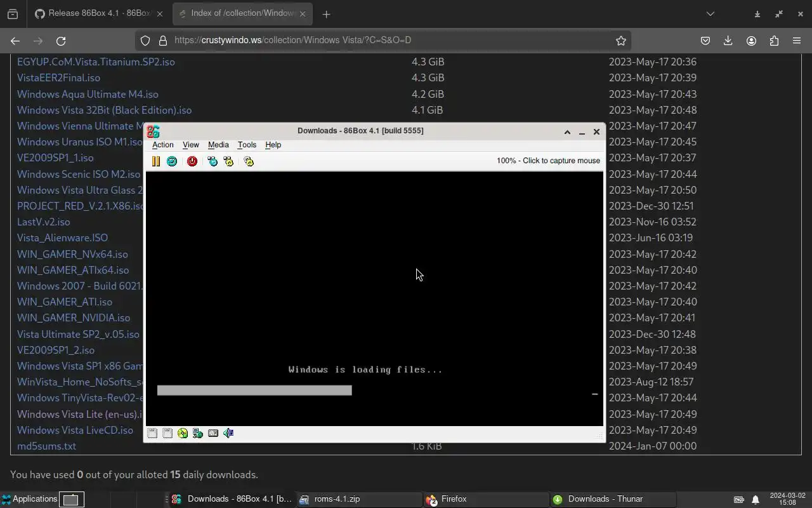Open Vista_Alienware.ISO link
Screen dimensions: 812x508
62,237
